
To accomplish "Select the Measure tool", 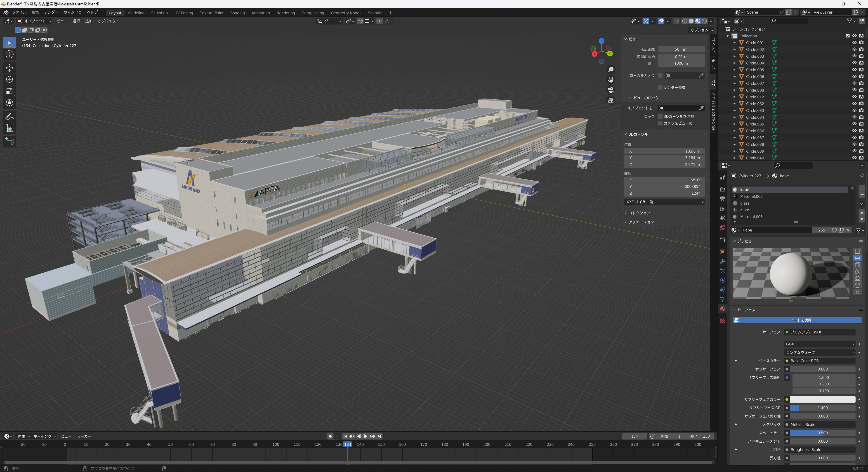I will pyautogui.click(x=9, y=128).
